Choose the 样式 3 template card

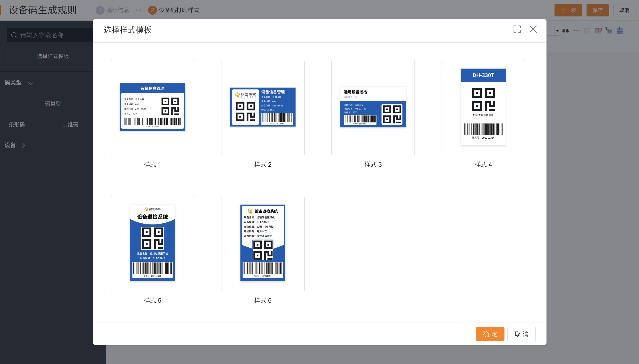[373, 107]
